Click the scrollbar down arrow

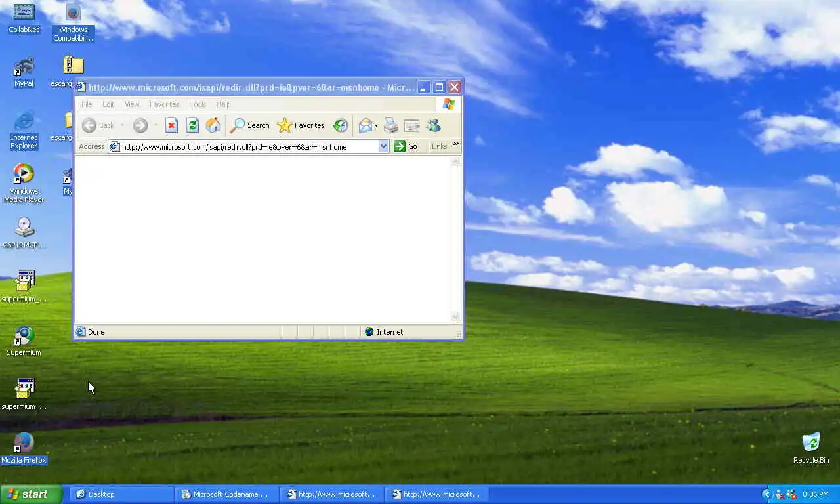pyautogui.click(x=456, y=317)
